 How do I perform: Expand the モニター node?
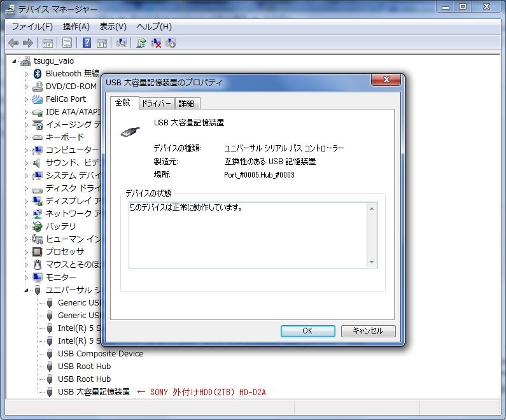click(x=27, y=277)
